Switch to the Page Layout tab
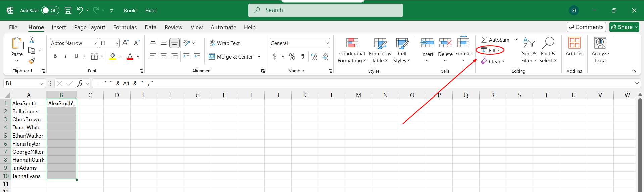Viewport: 644px width, 192px height. (90, 27)
